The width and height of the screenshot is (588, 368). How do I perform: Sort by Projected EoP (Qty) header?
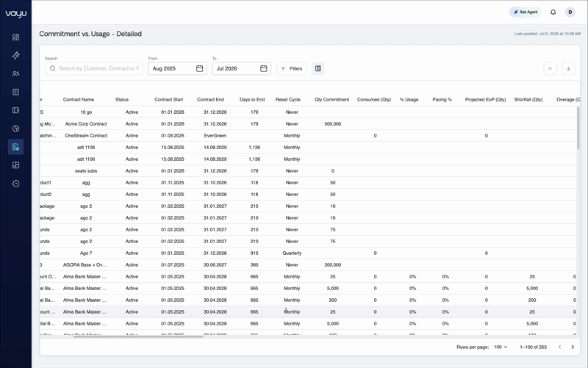pos(485,100)
